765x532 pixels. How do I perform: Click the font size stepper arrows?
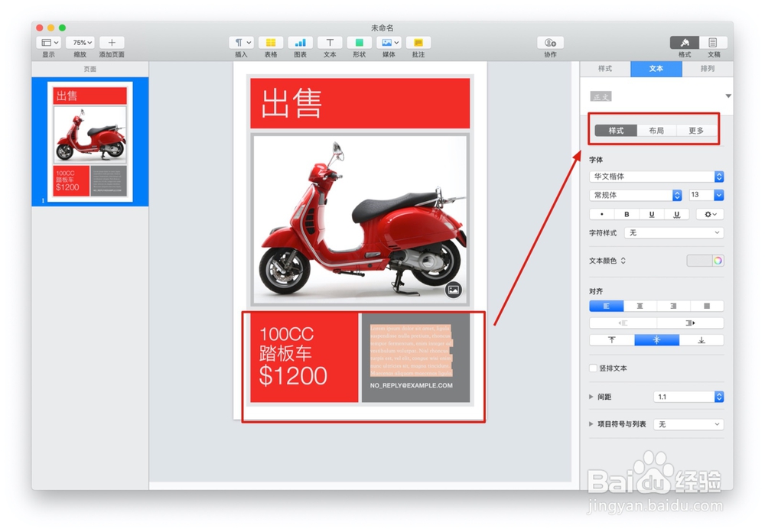tap(718, 195)
